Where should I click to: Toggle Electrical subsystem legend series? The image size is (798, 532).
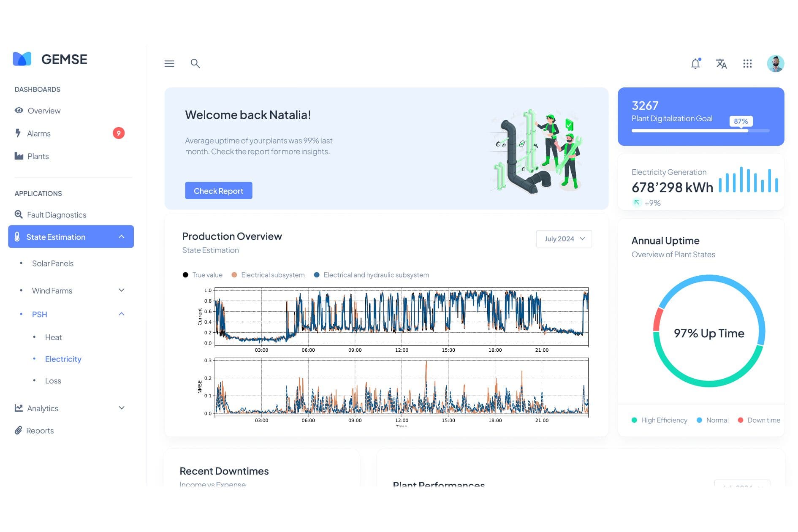(268, 275)
